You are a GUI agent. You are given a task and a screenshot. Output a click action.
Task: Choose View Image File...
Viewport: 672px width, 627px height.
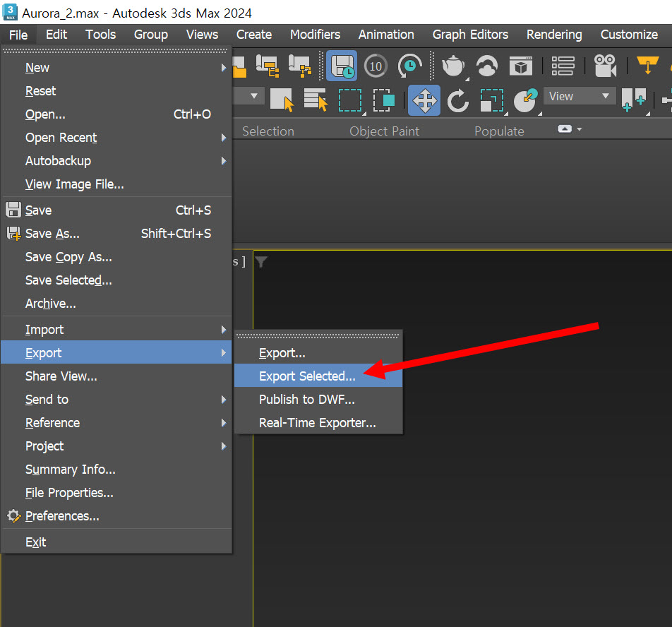click(x=116, y=184)
